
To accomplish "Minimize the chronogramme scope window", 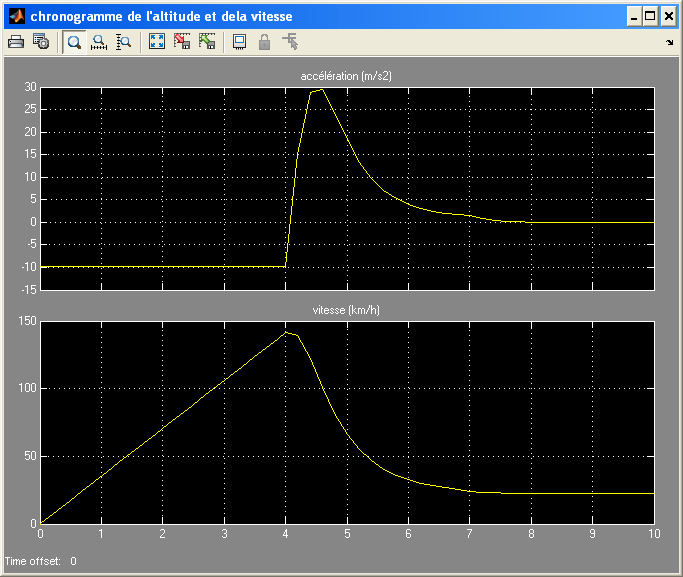I will click(x=634, y=17).
